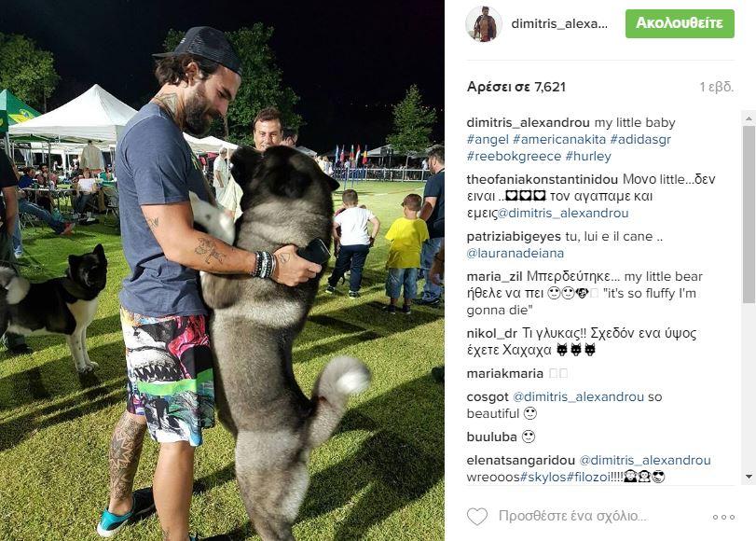
Task: Open the #hurley hashtag link
Action: tap(588, 157)
